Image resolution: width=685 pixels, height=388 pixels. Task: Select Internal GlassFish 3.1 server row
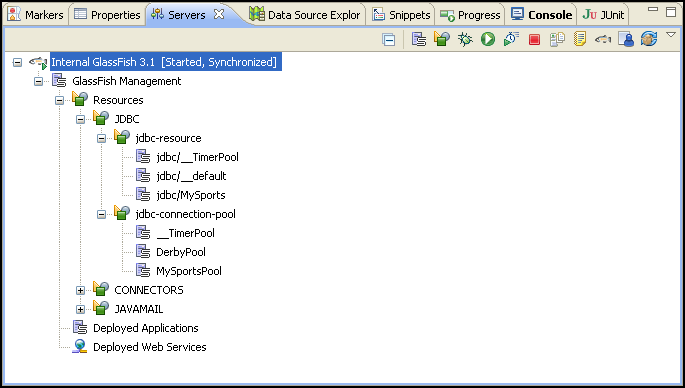point(166,62)
